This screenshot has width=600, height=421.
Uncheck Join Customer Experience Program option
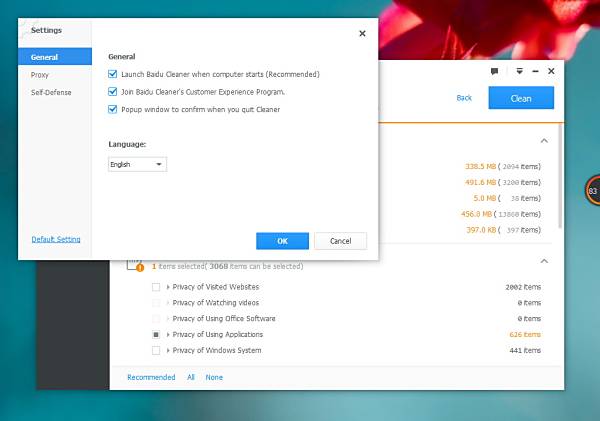[112, 92]
